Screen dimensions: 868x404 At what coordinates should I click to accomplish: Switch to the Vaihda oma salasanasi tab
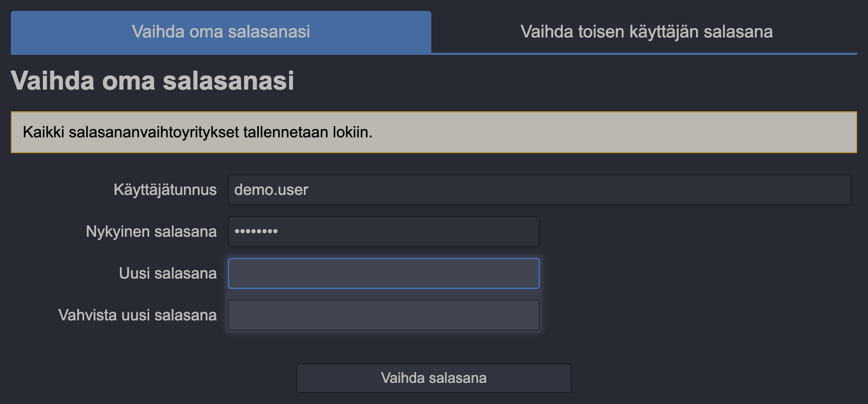tap(221, 31)
